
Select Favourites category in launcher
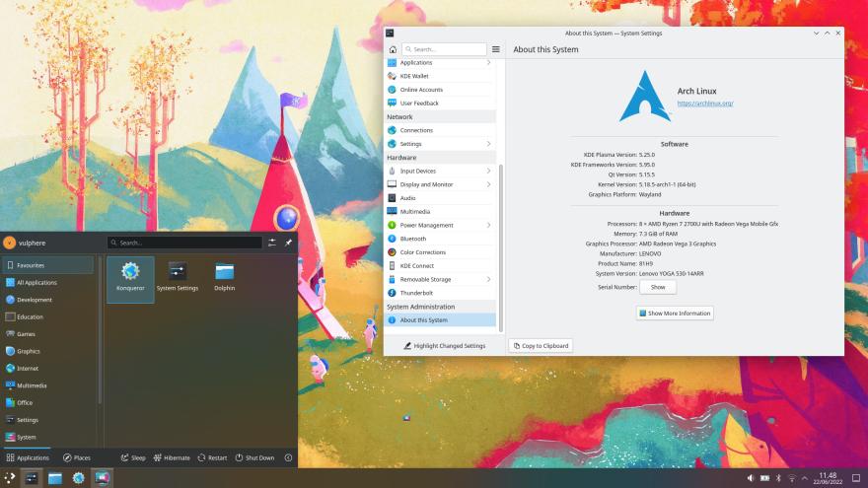(48, 265)
